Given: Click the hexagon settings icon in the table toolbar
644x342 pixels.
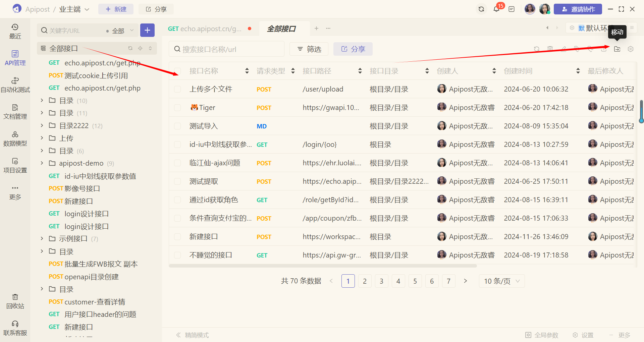Looking at the screenshot, I should pyautogui.click(x=631, y=49).
